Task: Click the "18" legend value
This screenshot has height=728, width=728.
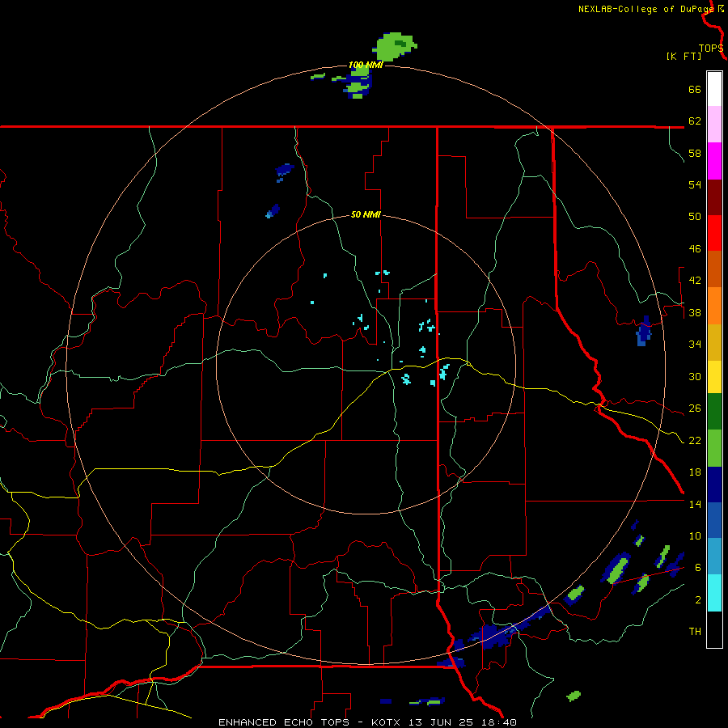Action: [695, 472]
